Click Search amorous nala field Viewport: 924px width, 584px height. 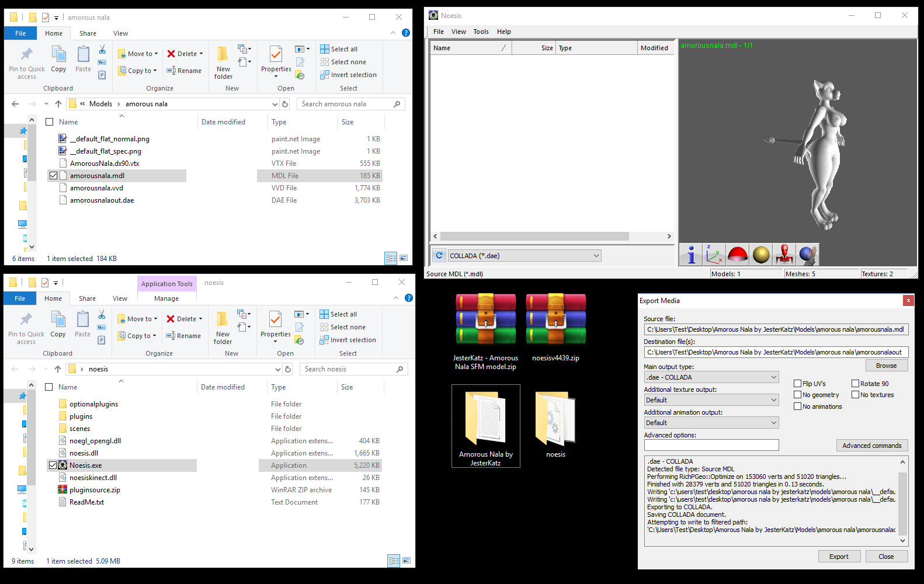[351, 104]
